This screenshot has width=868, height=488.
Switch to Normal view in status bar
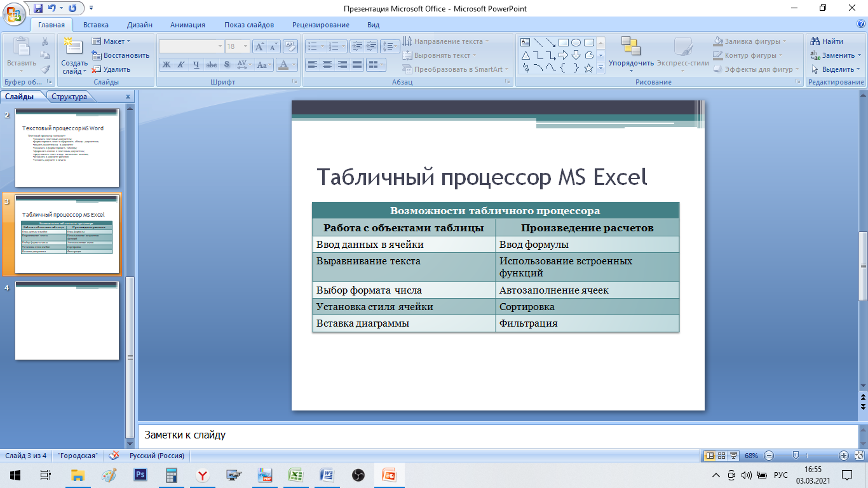(710, 456)
